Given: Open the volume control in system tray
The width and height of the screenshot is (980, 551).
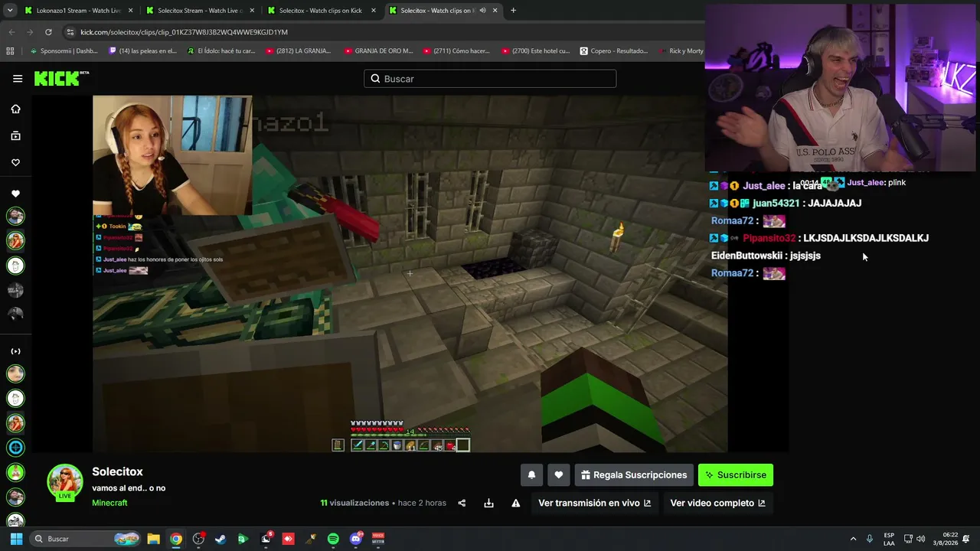Looking at the screenshot, I should coord(920,539).
